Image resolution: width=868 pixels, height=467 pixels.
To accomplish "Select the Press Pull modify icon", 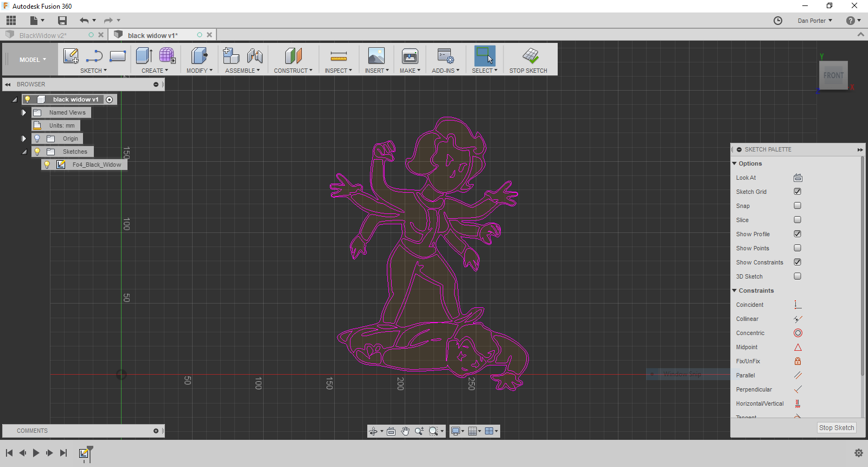I will pos(199,56).
